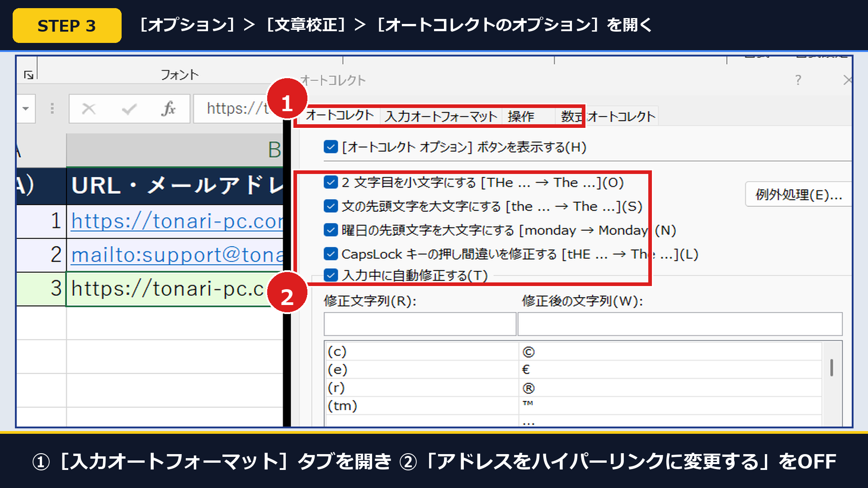Click the © replacement entry in list
This screenshot has width=868, height=488.
(x=528, y=352)
